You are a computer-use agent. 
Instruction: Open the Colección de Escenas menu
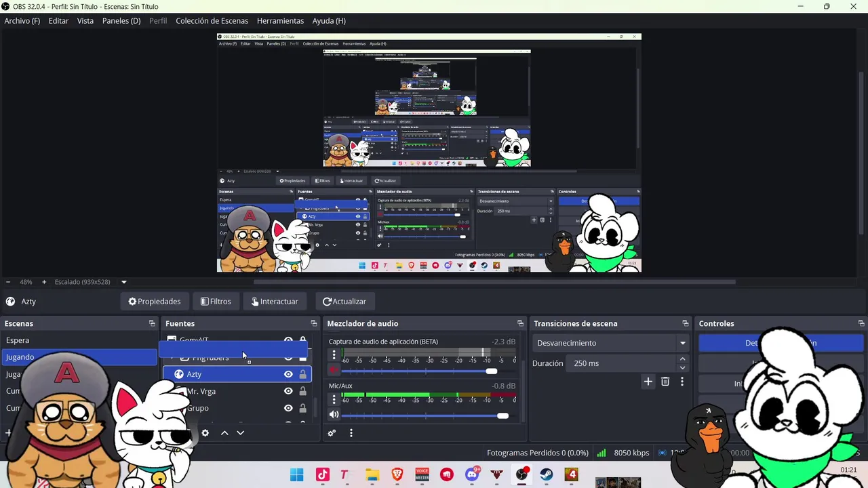pyautogui.click(x=212, y=21)
